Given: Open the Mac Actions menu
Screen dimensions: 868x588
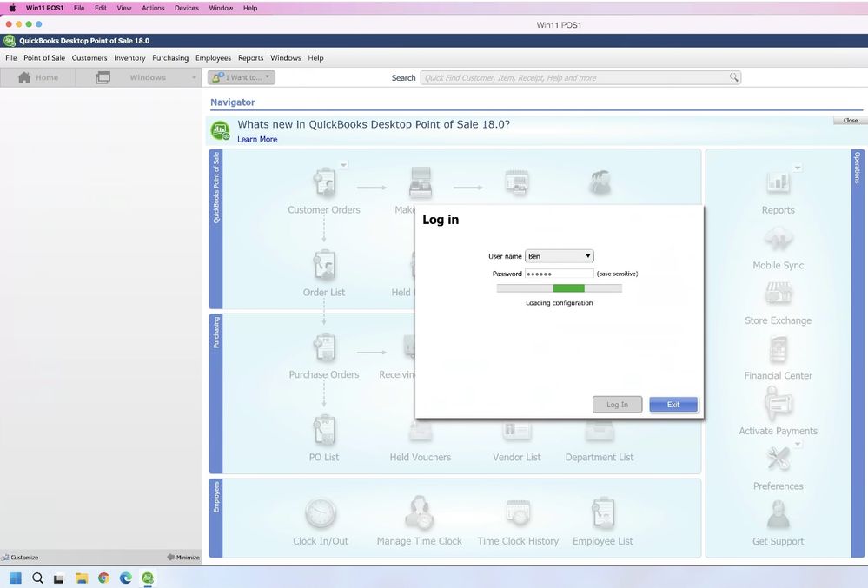Looking at the screenshot, I should coord(153,8).
